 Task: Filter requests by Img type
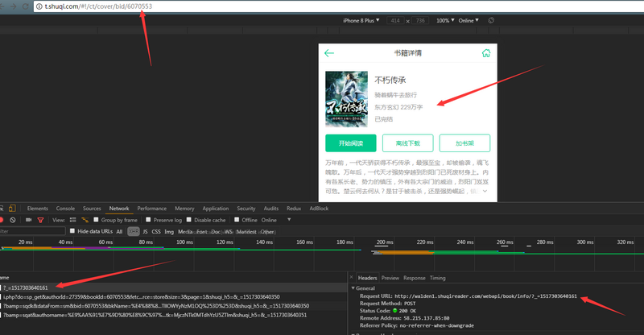[169, 231]
